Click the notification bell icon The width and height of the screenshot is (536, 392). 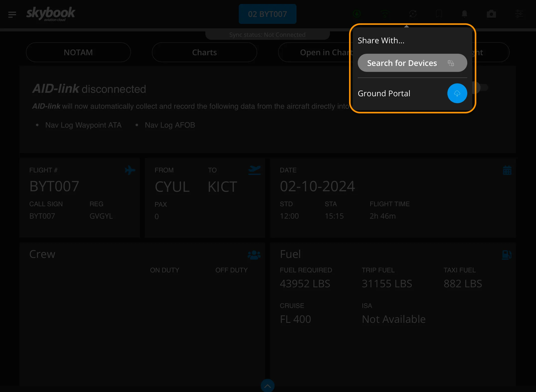click(464, 14)
